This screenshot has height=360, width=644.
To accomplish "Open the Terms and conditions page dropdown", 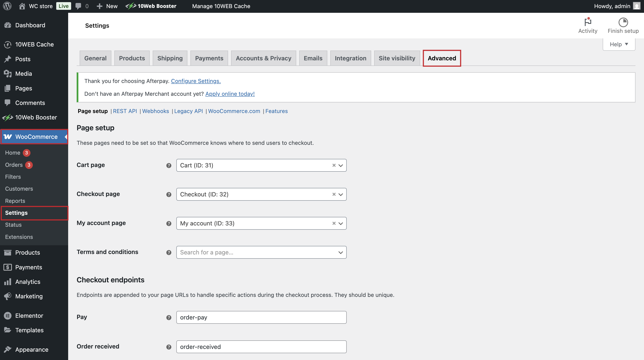I will [x=261, y=252].
